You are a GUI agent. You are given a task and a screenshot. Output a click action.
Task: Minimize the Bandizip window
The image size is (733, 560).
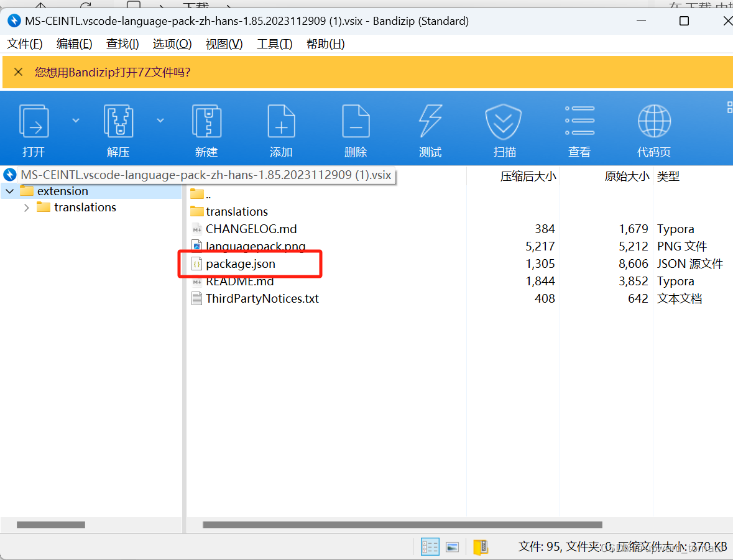coord(642,21)
